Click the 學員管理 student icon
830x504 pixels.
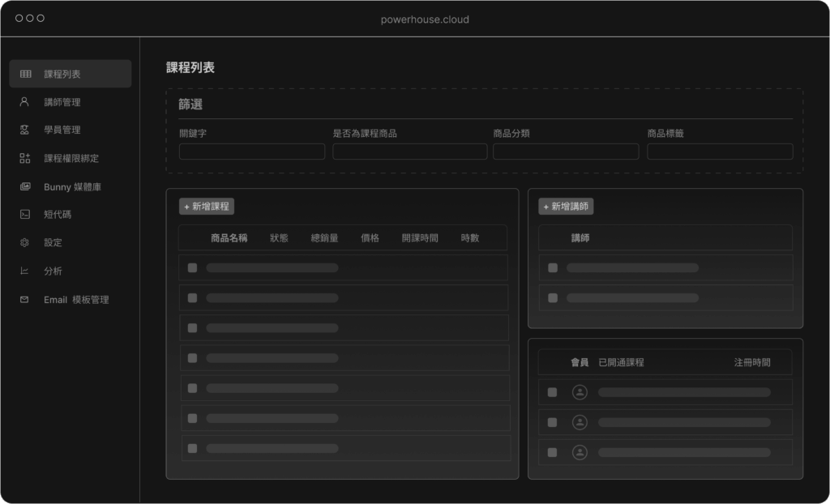point(25,130)
